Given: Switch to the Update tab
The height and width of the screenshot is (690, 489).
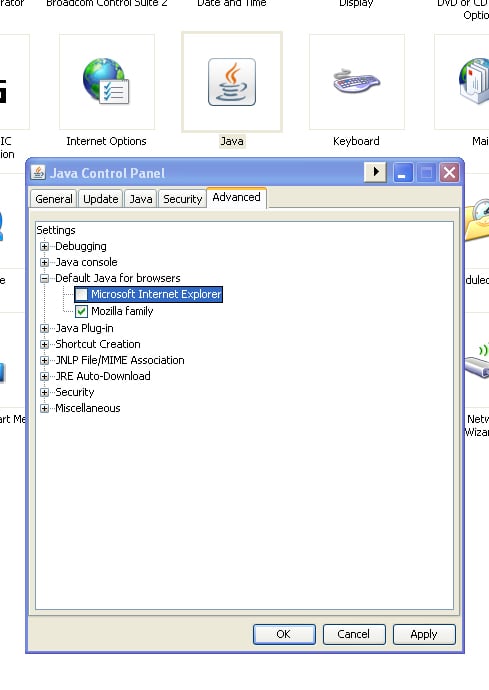Looking at the screenshot, I should (x=101, y=199).
